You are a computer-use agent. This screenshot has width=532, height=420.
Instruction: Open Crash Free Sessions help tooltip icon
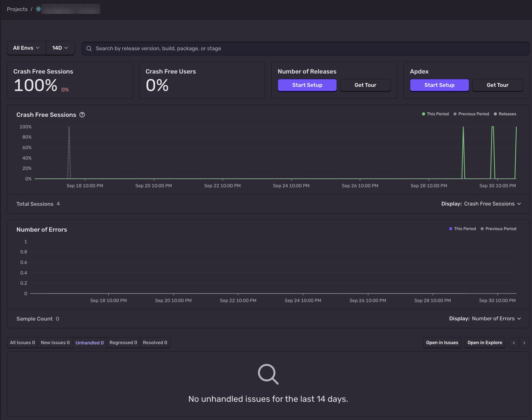pyautogui.click(x=82, y=115)
